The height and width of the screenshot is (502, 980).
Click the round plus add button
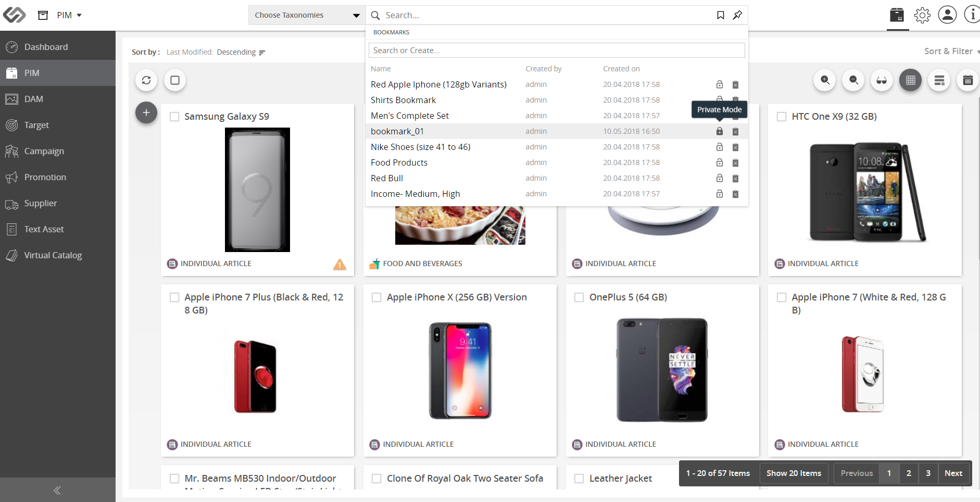tap(146, 112)
